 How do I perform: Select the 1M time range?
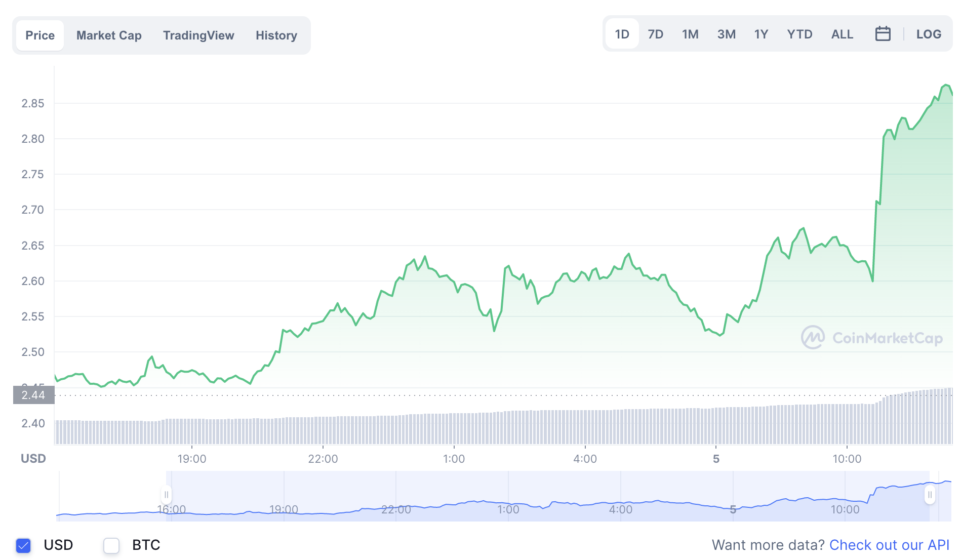[x=690, y=34]
